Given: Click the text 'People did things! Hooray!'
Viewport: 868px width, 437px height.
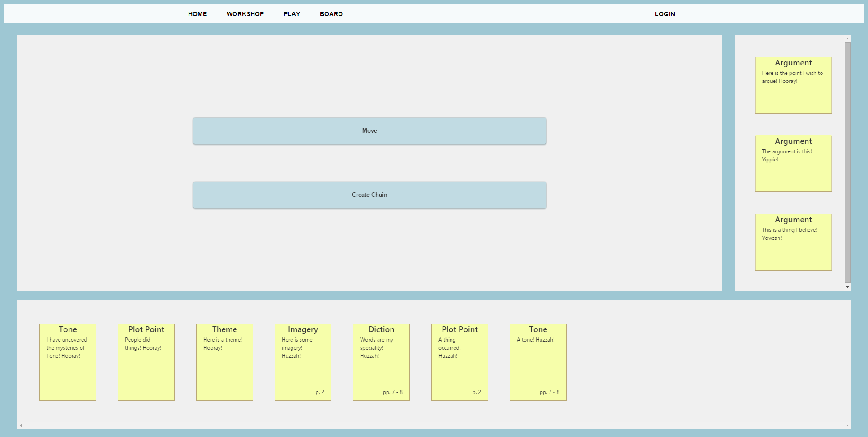Looking at the screenshot, I should coord(143,344).
